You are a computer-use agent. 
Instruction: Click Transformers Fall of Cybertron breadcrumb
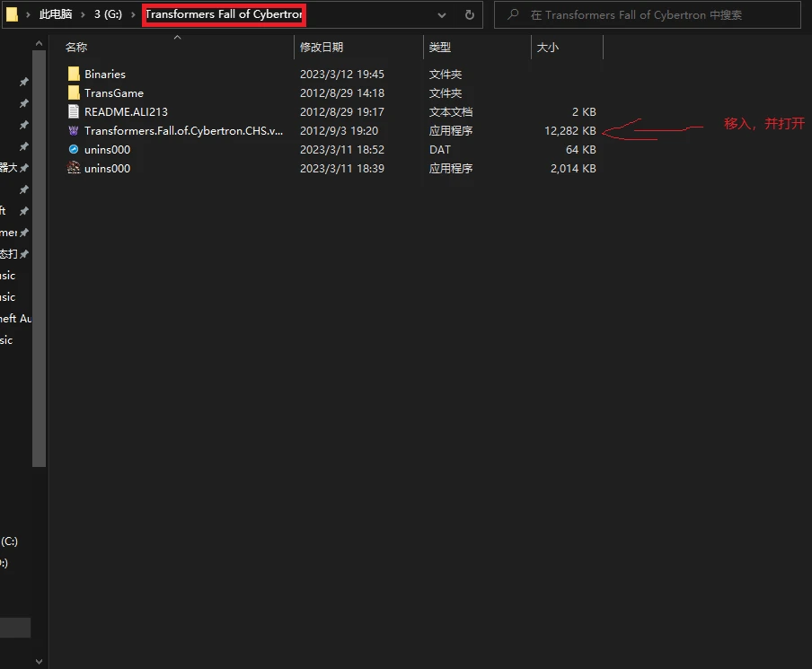(224, 14)
